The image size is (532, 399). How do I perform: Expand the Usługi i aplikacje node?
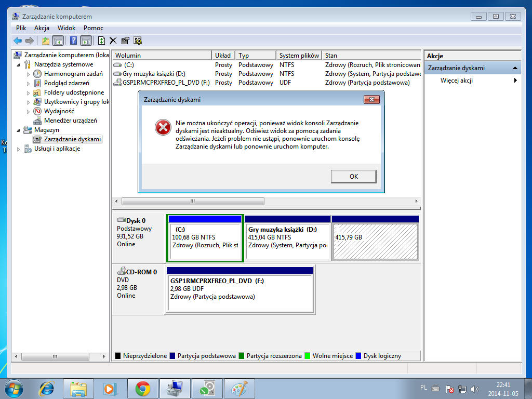[x=18, y=149]
